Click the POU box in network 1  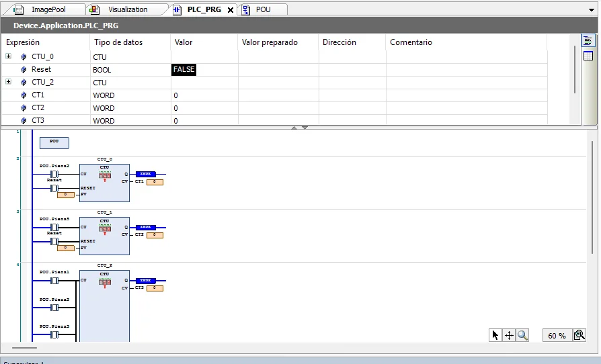(x=54, y=142)
